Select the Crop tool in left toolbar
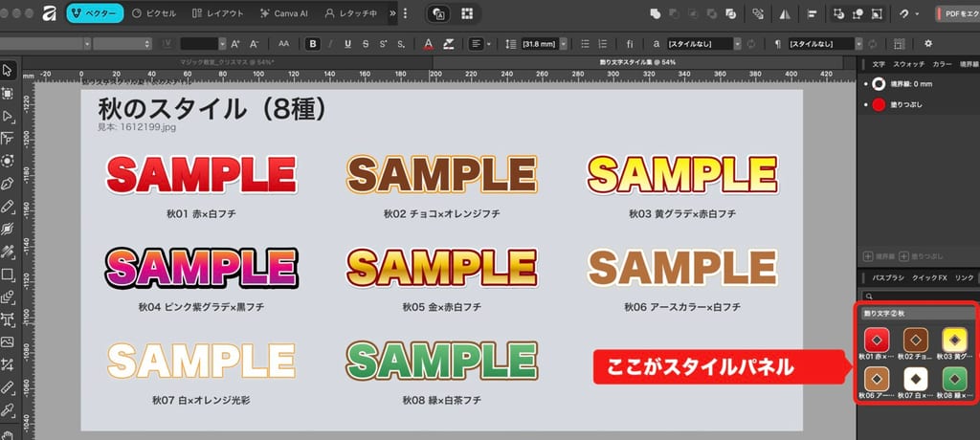This screenshot has width=980, height=440. point(8,364)
